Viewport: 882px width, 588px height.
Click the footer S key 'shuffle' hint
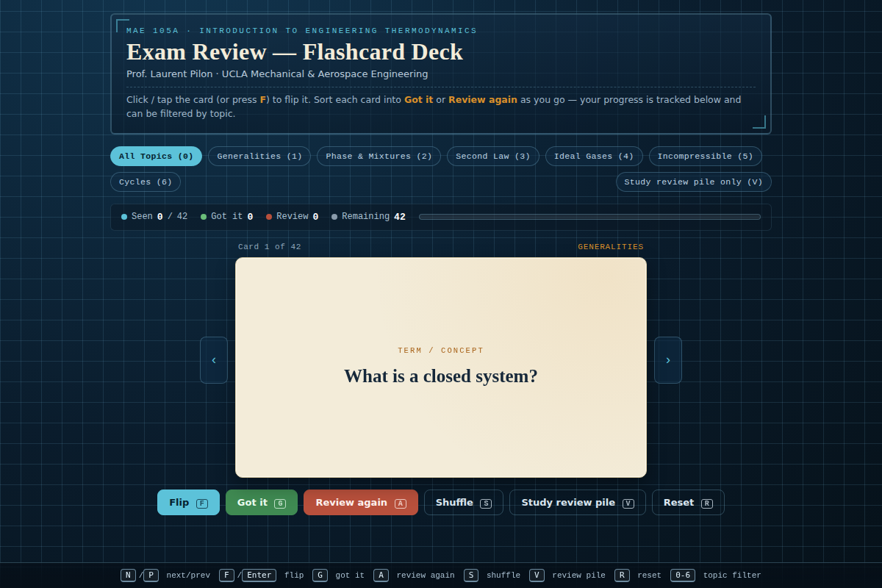(x=471, y=576)
